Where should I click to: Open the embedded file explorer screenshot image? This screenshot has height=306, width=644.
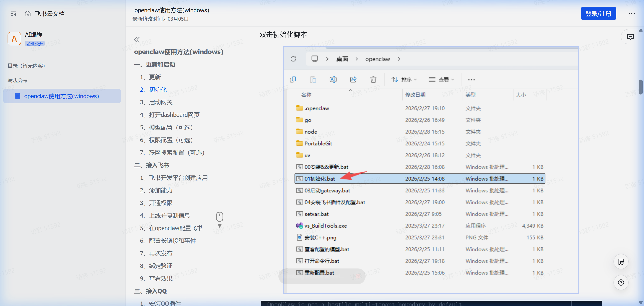coord(431,170)
